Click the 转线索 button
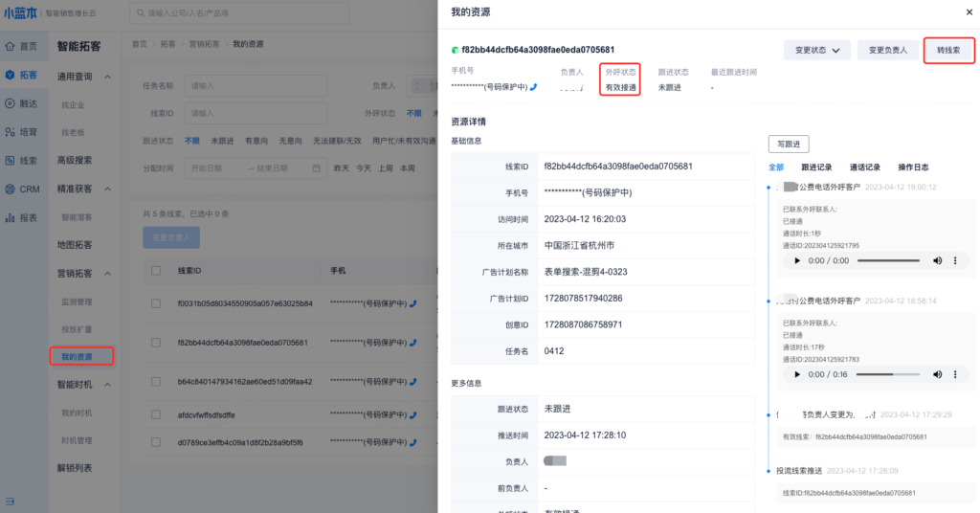The height and width of the screenshot is (513, 980). coord(948,51)
